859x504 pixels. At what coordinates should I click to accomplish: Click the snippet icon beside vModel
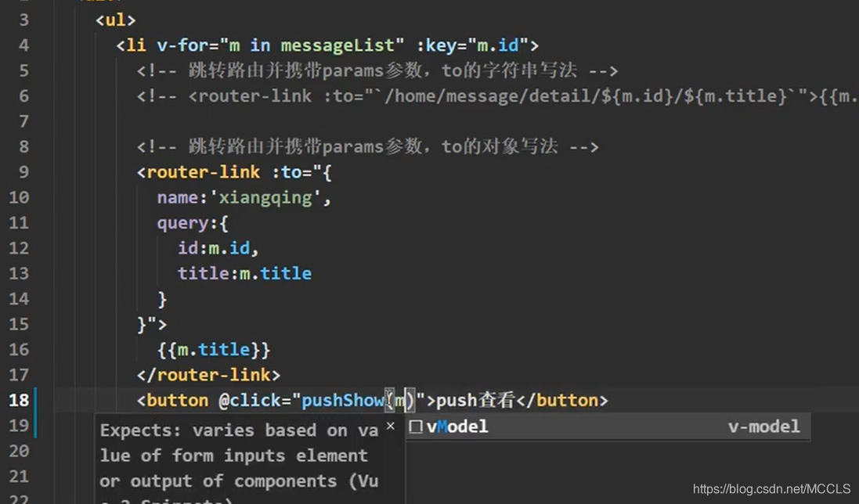pyautogui.click(x=416, y=427)
